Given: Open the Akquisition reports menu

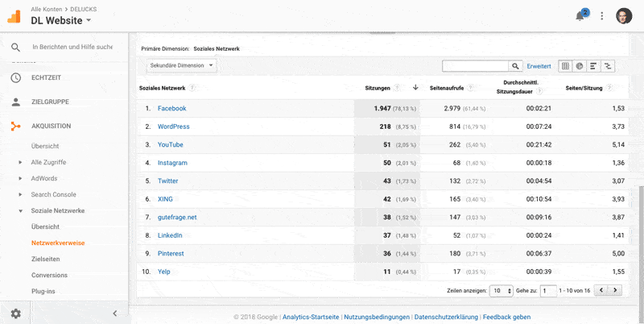Looking at the screenshot, I should point(51,126).
